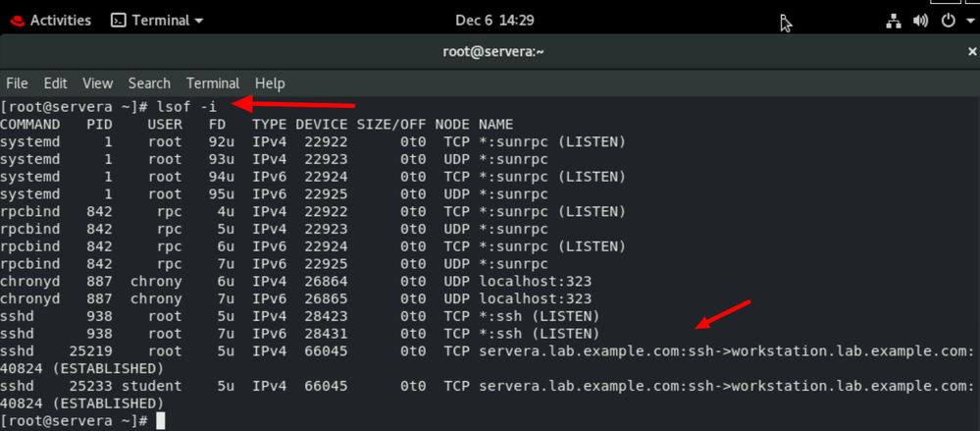Open the Terminal menu in menu bar
The image size is (980, 431).
pyautogui.click(x=213, y=83)
